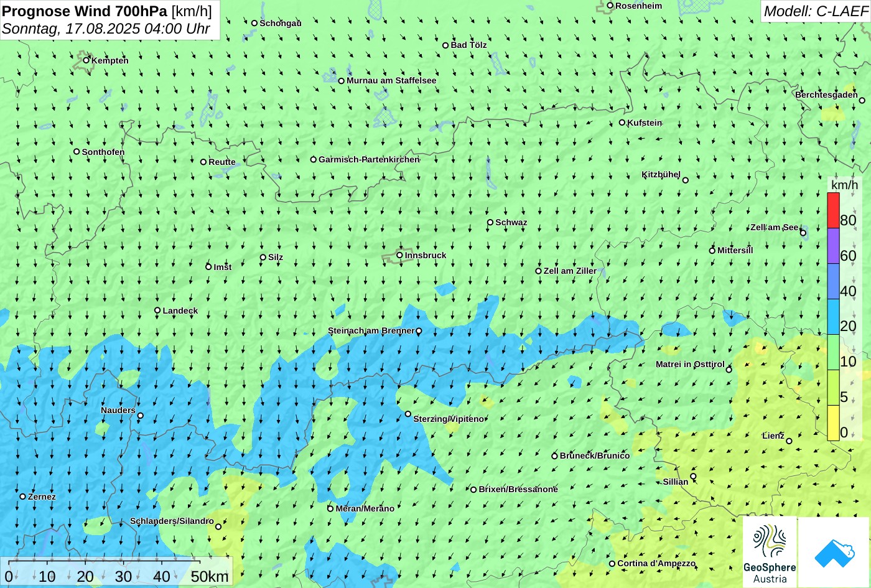Click the 'Sterzing/Vipiteno' label
Viewport: 871px width, 588px height.
pos(449,419)
